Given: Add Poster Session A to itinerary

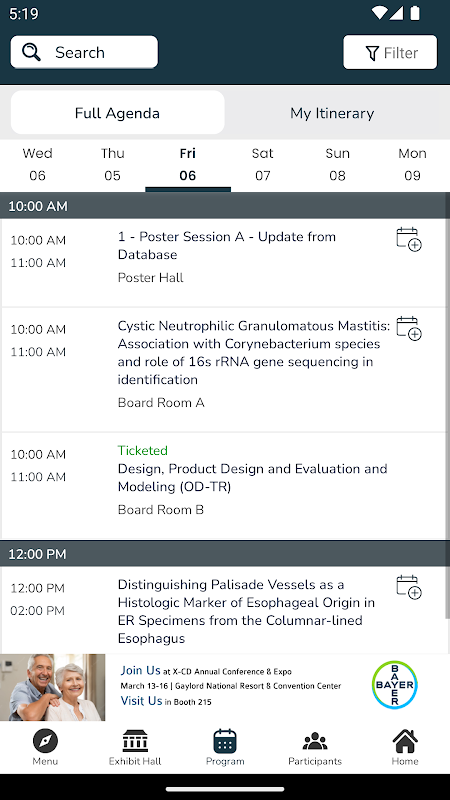Looking at the screenshot, I should pyautogui.click(x=409, y=239).
